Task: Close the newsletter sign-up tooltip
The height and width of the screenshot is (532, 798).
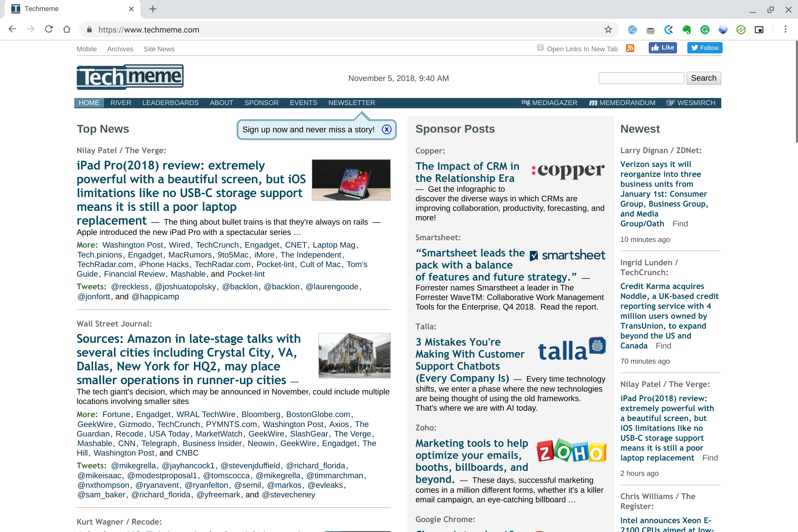Action: click(x=387, y=129)
